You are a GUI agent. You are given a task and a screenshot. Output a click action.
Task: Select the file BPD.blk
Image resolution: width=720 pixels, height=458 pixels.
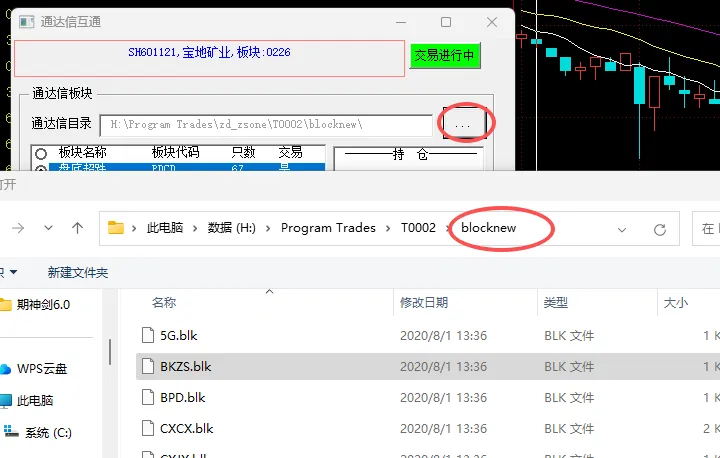click(182, 398)
